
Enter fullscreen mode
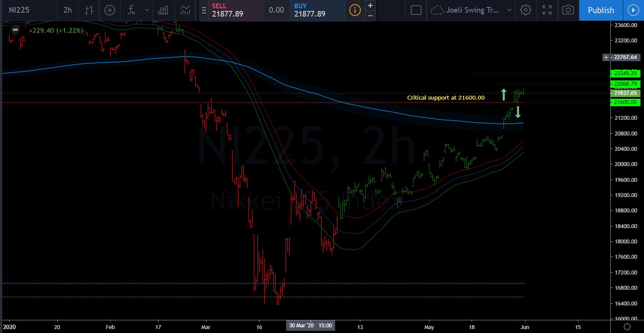547,10
